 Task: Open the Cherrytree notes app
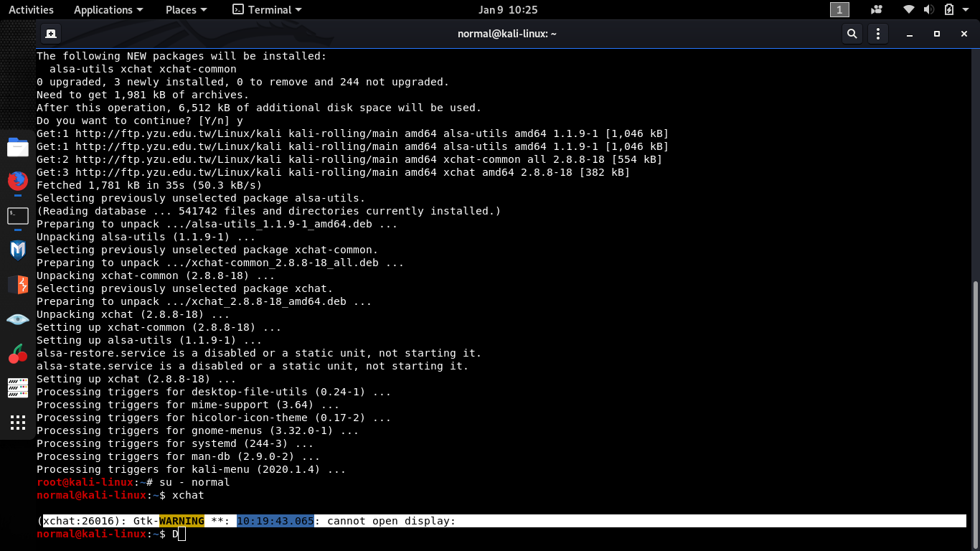[18, 354]
